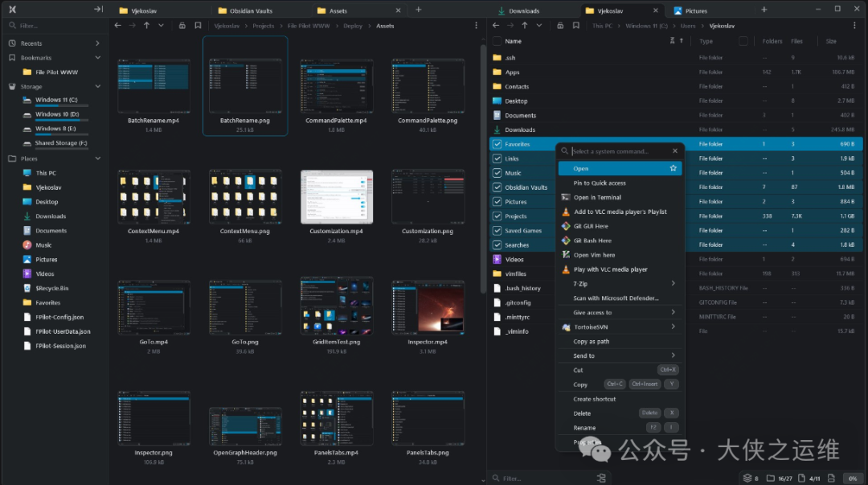The width and height of the screenshot is (868, 485).
Task: Open the Customization.mp4 thumbnail
Action: coord(337,197)
